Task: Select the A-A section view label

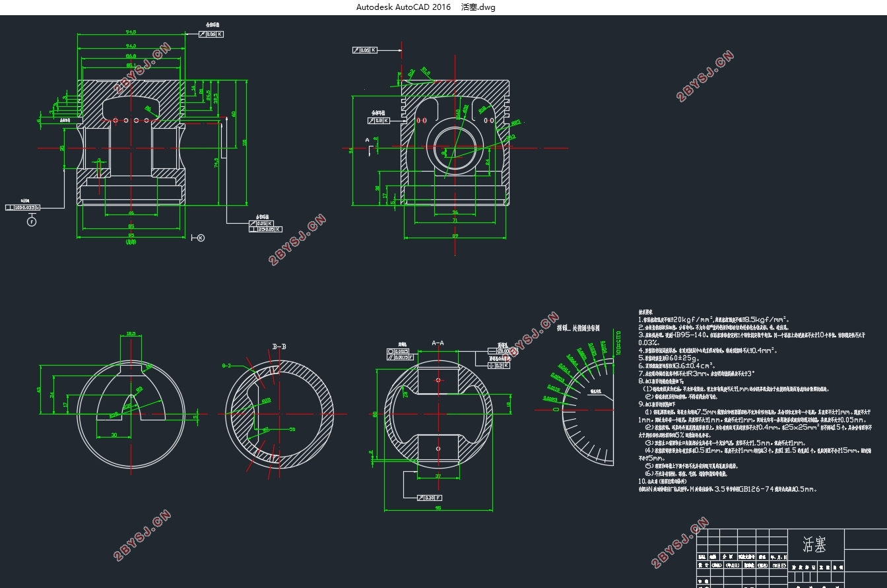Action: pyautogui.click(x=438, y=343)
